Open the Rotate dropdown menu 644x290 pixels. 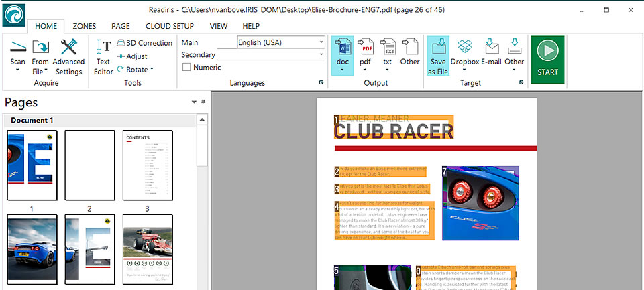coord(135,69)
